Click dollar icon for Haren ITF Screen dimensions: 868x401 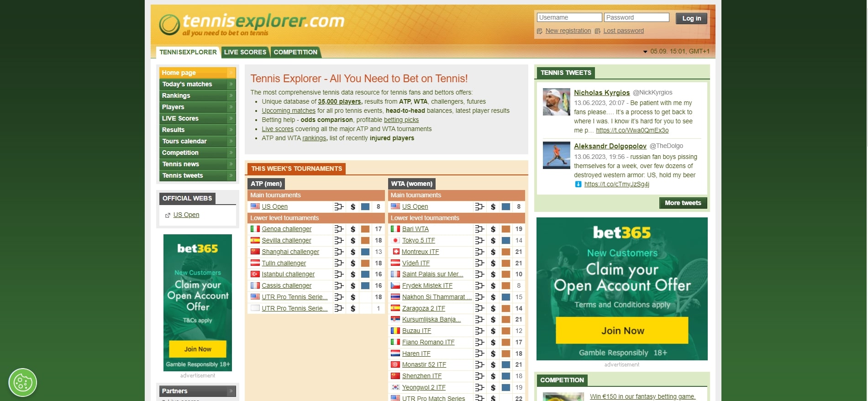pos(493,354)
